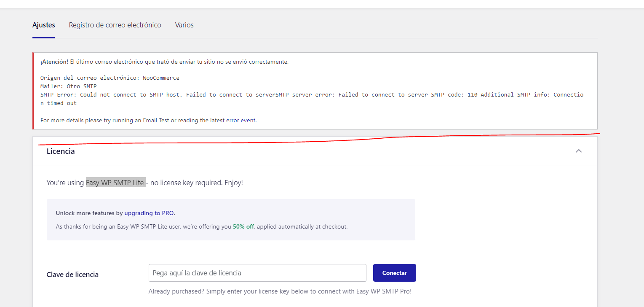
Task: Click the Already purchased helper text
Action: [x=280, y=291]
